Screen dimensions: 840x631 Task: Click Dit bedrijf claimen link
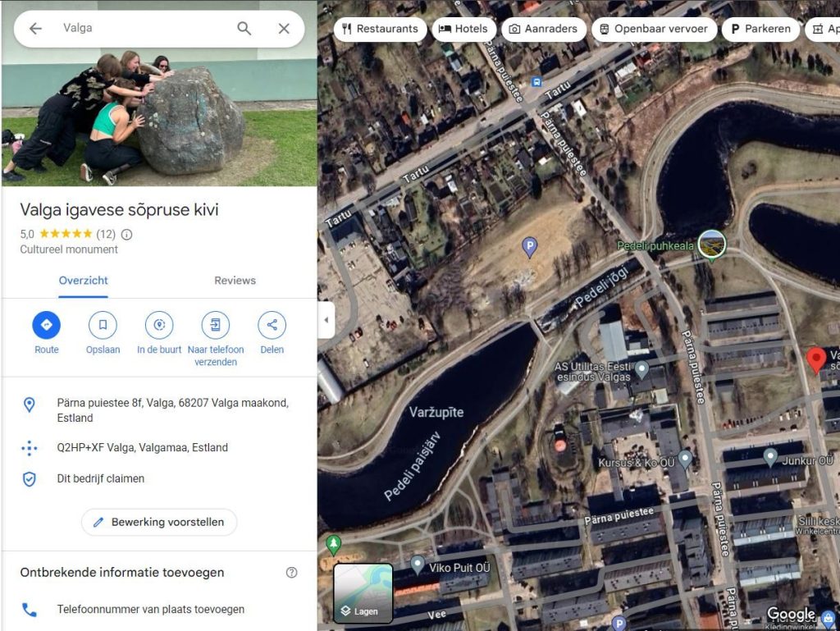101,478
